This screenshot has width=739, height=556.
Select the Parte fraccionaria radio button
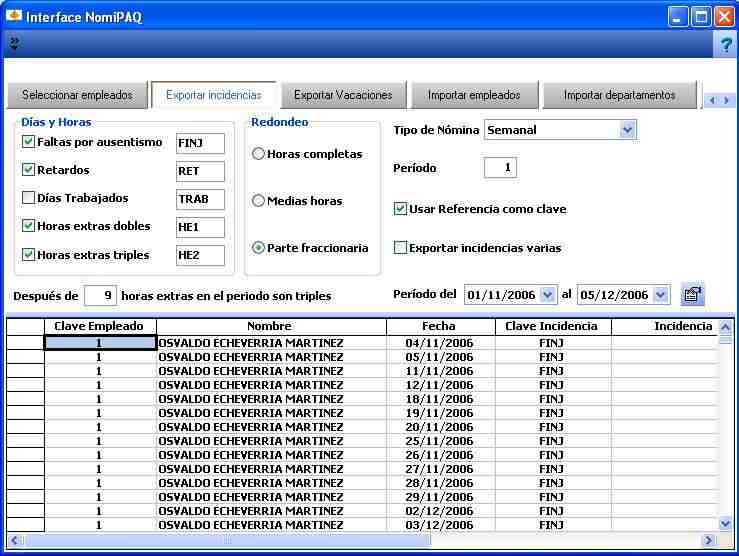258,247
